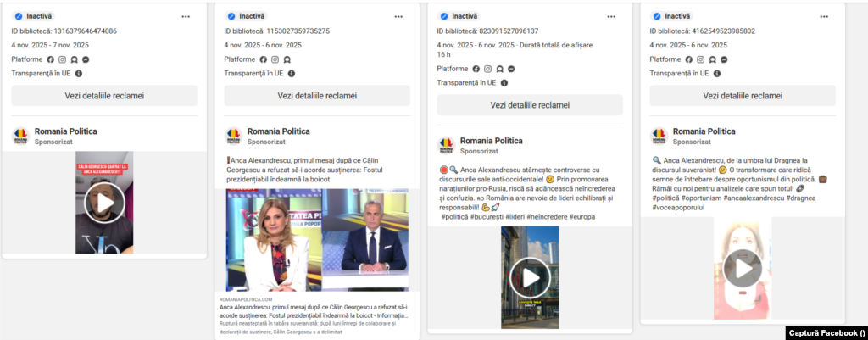The image size is (868, 340).
Task: Click Romania Politica avatar in selfie video ad
Action: (20, 136)
